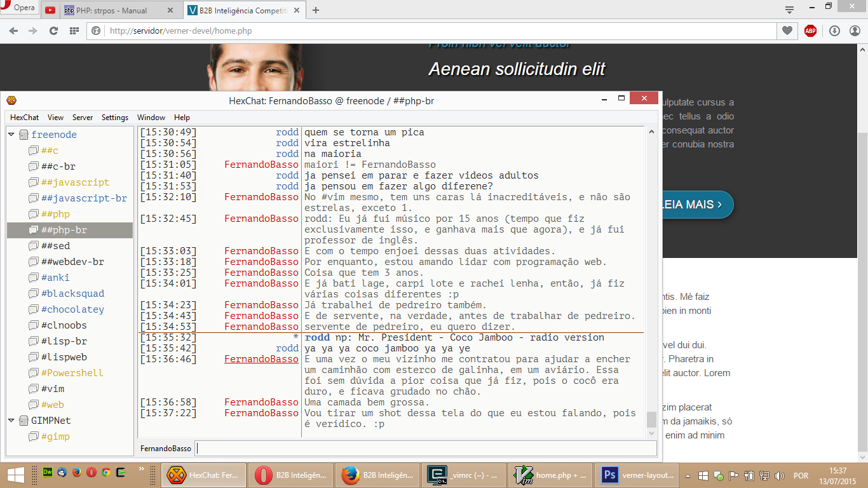This screenshot has width=868, height=488.
Task: Open the Windows Start button
Action: 15,475
